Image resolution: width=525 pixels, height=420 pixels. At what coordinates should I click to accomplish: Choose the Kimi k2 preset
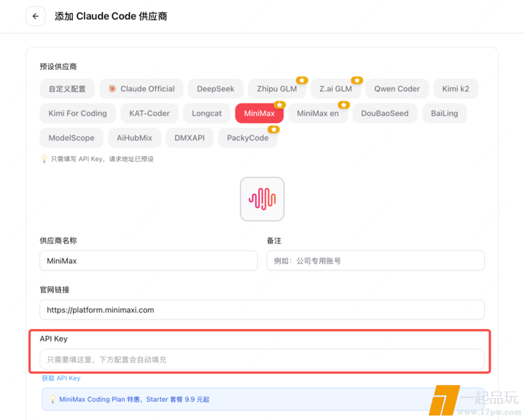[455, 89]
